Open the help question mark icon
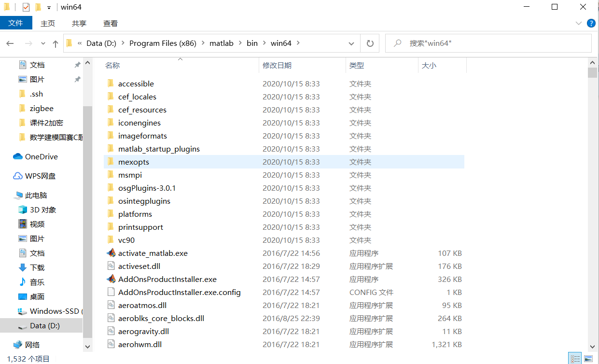This screenshot has width=599, height=364. tap(591, 23)
